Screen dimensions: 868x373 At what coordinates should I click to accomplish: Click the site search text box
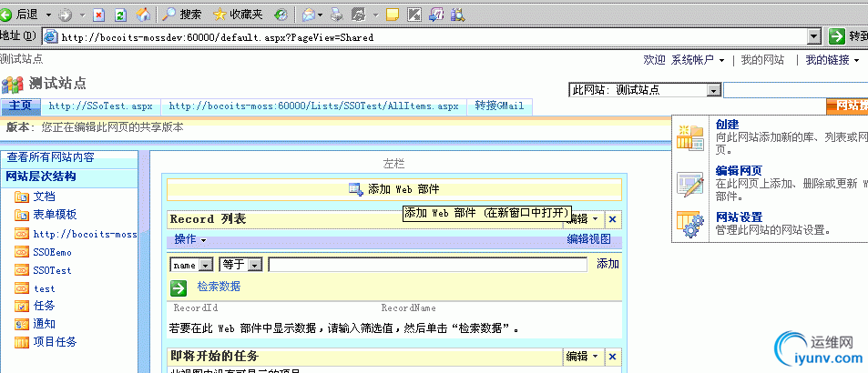coord(795,90)
